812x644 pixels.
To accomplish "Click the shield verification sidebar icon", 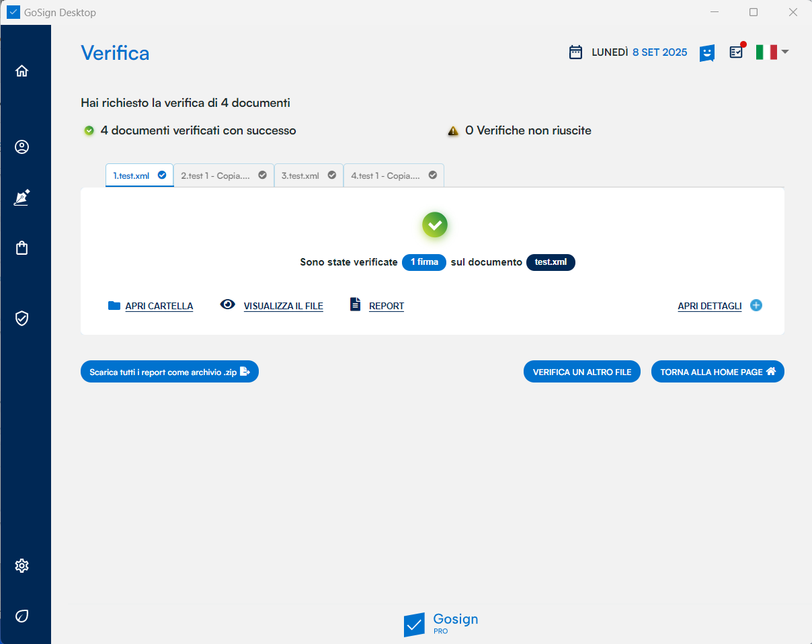I will pyautogui.click(x=22, y=318).
